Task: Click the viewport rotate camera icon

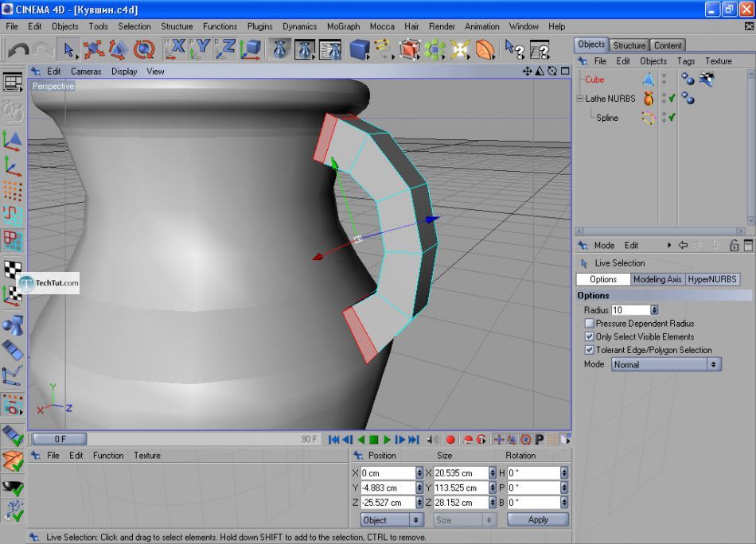Action: point(552,72)
